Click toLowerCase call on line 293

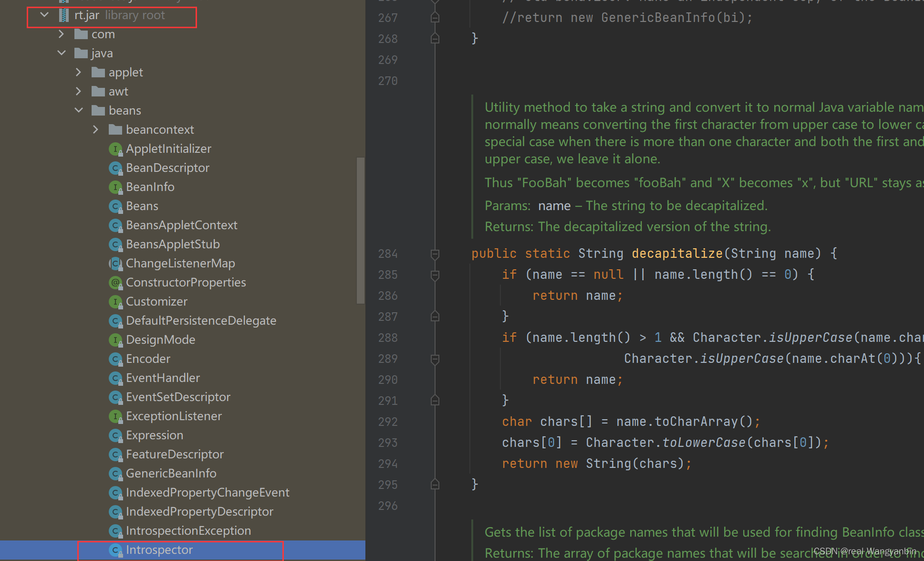pyautogui.click(x=704, y=443)
